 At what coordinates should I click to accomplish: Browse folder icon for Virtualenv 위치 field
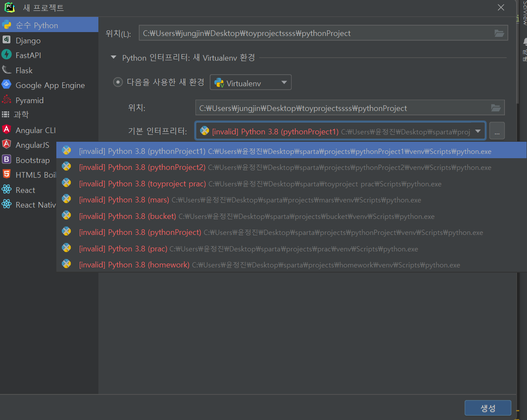pos(496,108)
